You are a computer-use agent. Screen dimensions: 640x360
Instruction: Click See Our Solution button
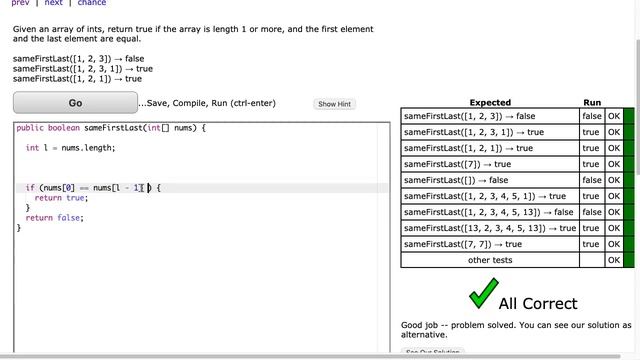pos(432,351)
